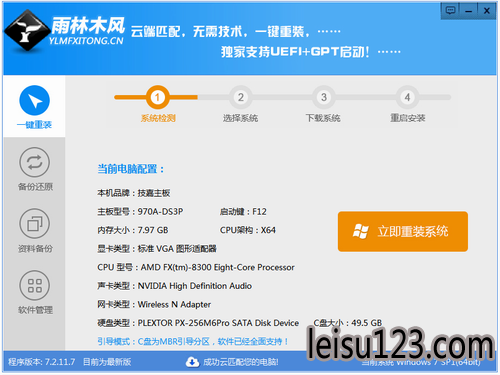The image size is (500, 375).
Task: Minimize the reinstall tool window
Action: point(469,11)
